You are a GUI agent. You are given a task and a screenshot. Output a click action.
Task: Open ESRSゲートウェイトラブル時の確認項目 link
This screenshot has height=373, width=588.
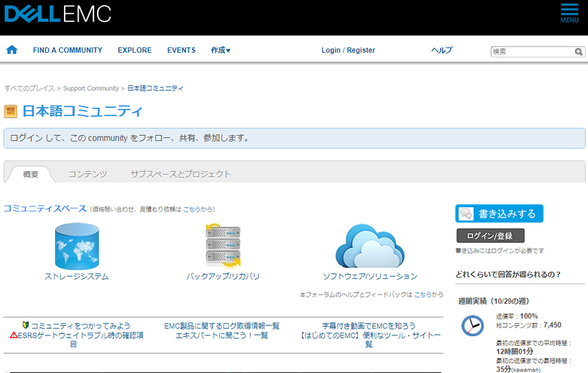click(x=81, y=339)
